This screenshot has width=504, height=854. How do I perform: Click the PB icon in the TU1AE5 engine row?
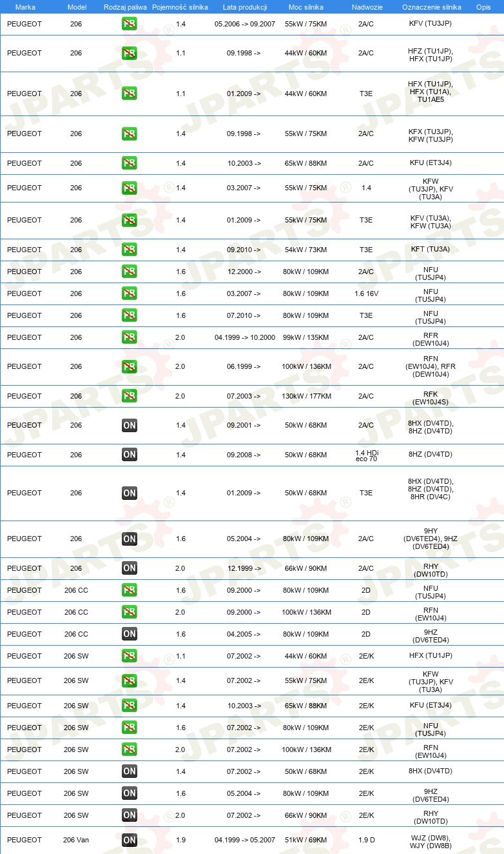point(130,94)
